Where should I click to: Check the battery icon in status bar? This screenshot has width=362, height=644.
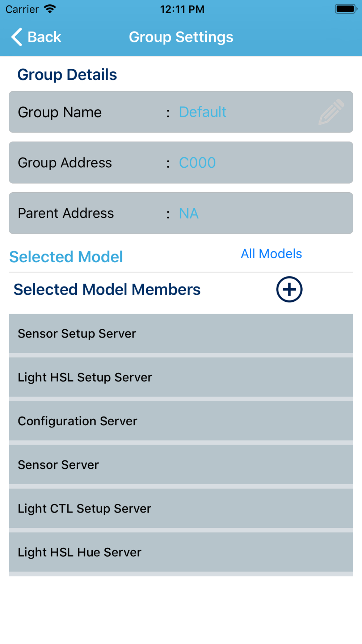pyautogui.click(x=346, y=9)
